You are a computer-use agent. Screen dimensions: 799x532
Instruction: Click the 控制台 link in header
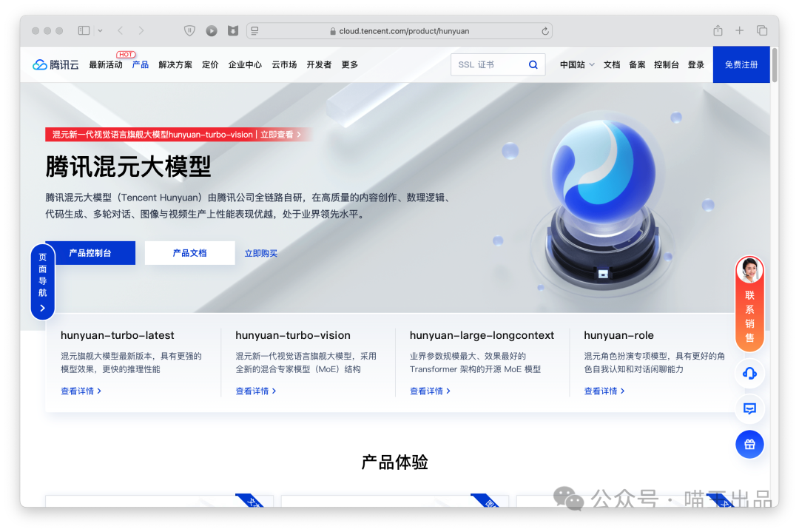[x=666, y=64]
